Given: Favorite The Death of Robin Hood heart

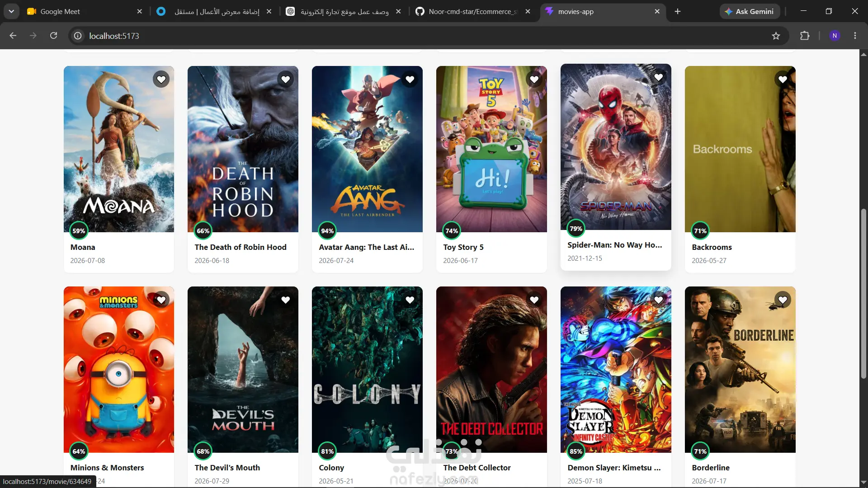Looking at the screenshot, I should click(286, 80).
